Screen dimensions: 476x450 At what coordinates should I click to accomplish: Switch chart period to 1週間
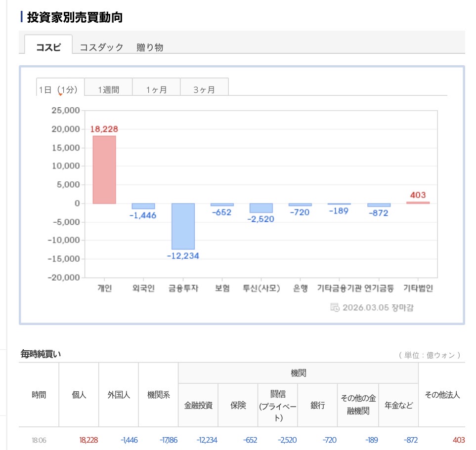point(108,89)
